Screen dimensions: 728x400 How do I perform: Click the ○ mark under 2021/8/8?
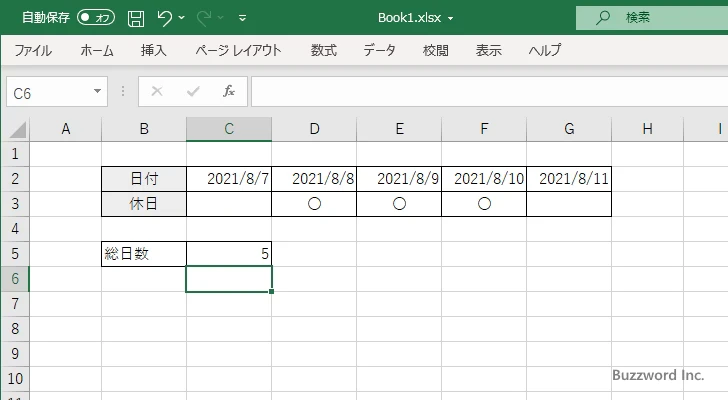tap(314, 204)
